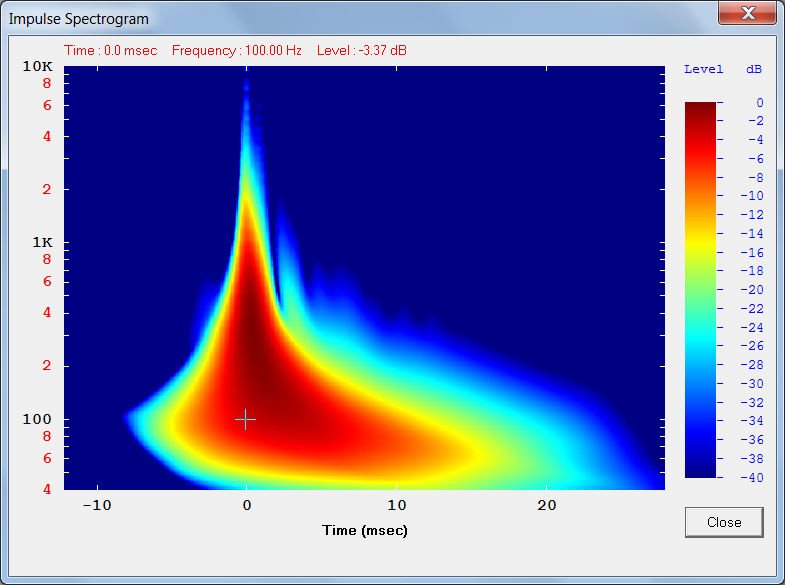Click the 'Time (msec)' axis label
This screenshot has width=785, height=585.
coord(364,530)
